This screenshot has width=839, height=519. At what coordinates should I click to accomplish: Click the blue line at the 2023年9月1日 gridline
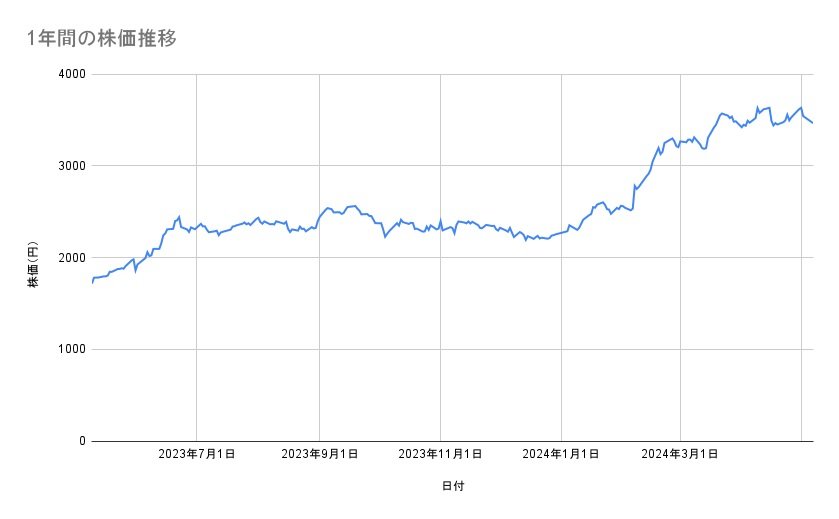[x=320, y=218]
